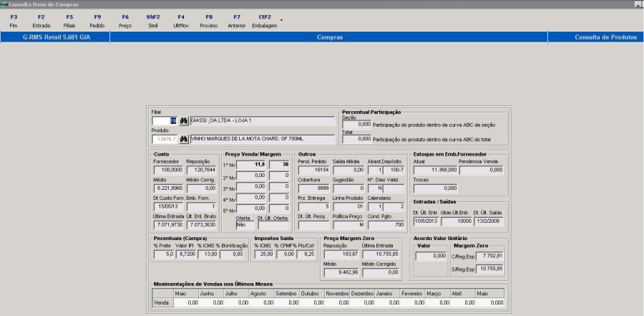Screen dimensions: 644x316
Task: Go back with F7 Anterior button
Action: tap(237, 20)
